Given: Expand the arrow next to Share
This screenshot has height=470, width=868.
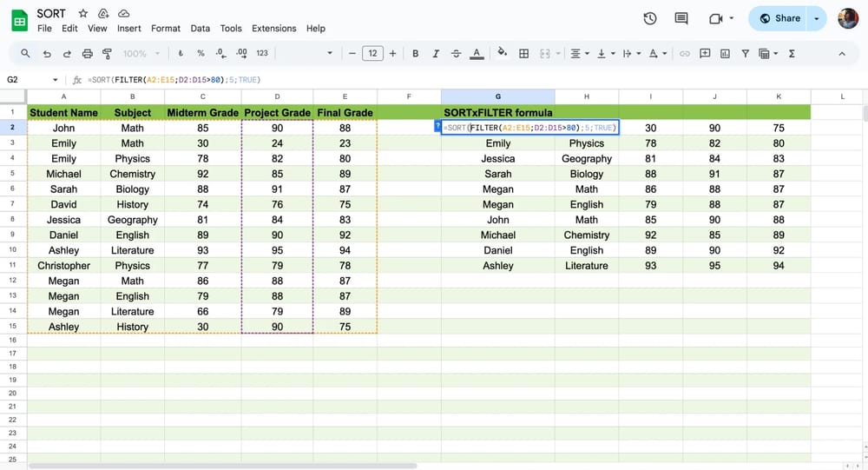Looking at the screenshot, I should pyautogui.click(x=817, y=18).
